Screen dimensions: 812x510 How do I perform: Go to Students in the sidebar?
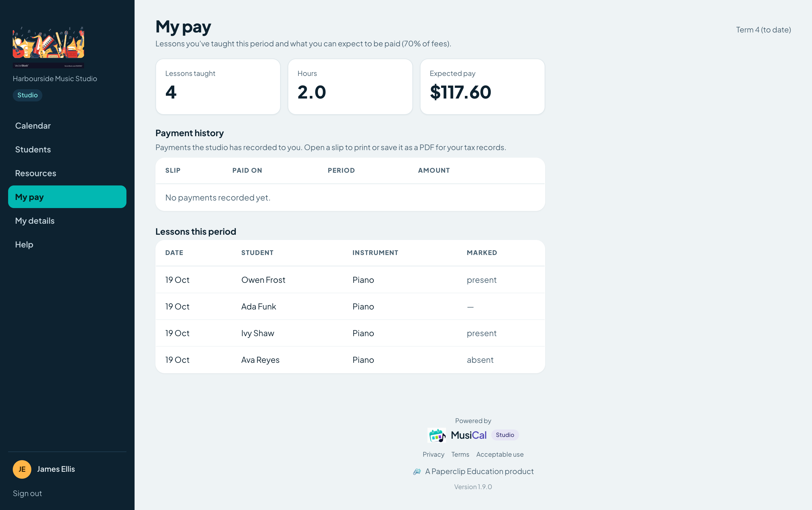pyautogui.click(x=67, y=150)
